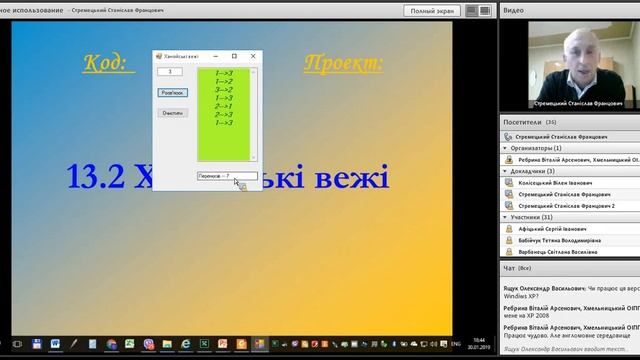The height and width of the screenshot is (360, 640).
Task: Open the floppy disk save icon on taskbar
Action: 37,344
